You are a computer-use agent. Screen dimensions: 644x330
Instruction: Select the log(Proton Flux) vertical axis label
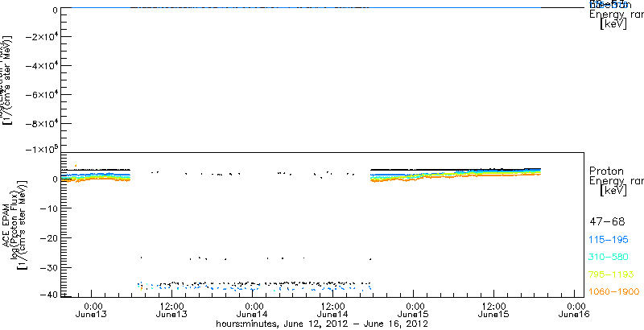[13, 225]
